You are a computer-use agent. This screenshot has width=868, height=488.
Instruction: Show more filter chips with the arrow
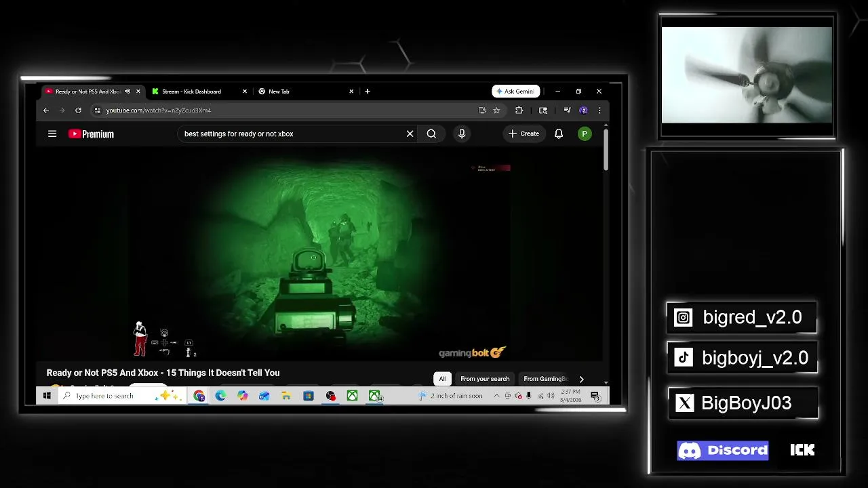coord(581,379)
